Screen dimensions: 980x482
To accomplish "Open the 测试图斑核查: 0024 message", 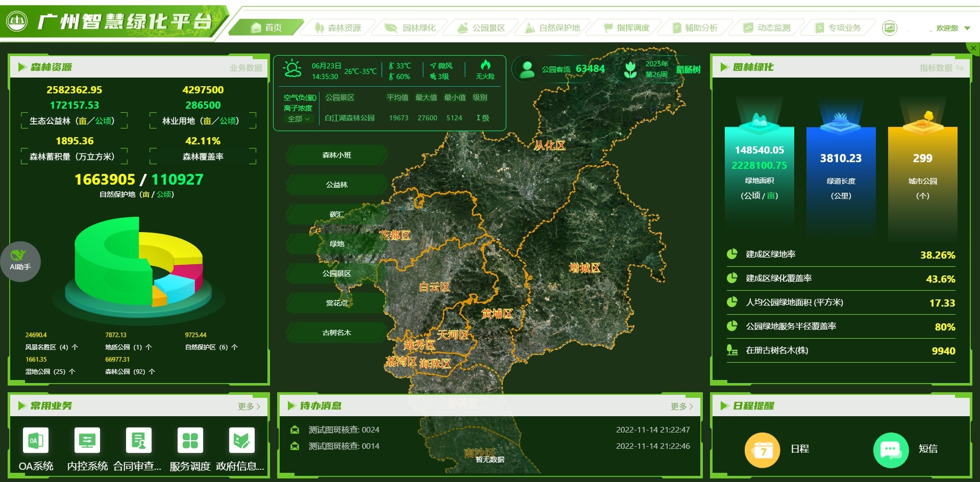I will point(344,430).
